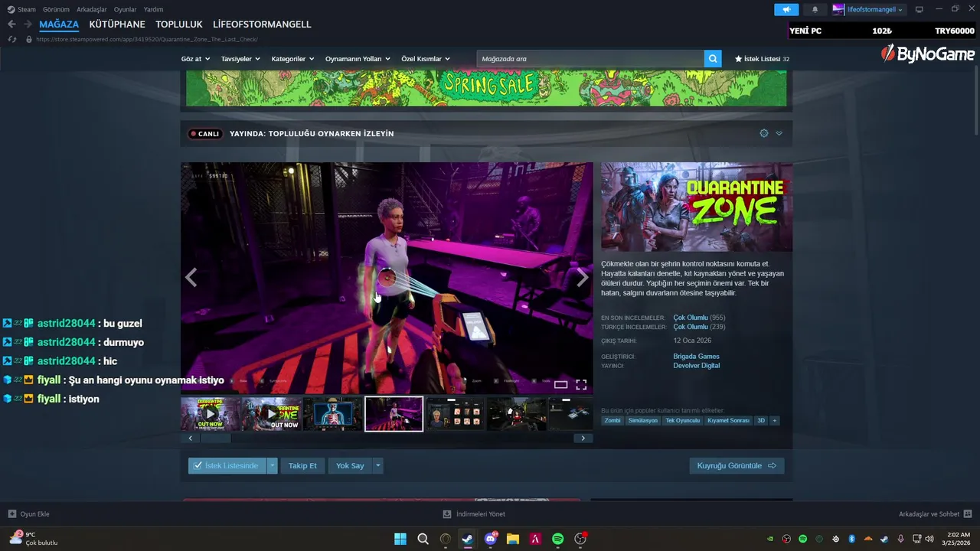Viewport: 980px width, 551px height.
Task: Enter fullscreen on screenshot viewer
Action: coord(581,385)
